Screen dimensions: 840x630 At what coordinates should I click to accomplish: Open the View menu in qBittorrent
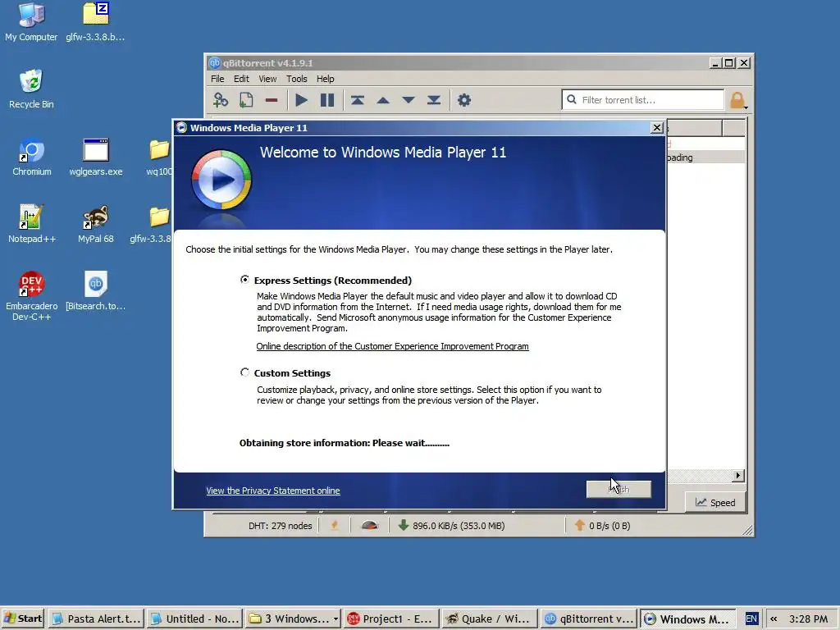pyautogui.click(x=267, y=79)
